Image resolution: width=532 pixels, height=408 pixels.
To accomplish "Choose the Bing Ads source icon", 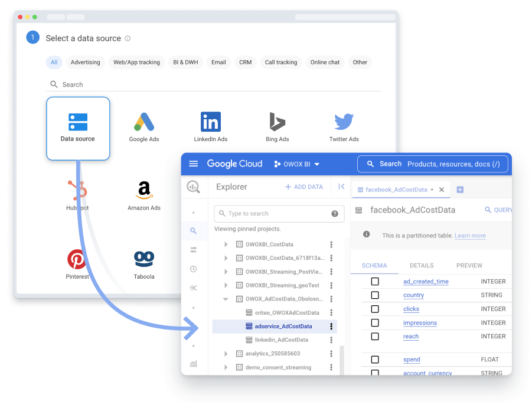I will coord(277,122).
